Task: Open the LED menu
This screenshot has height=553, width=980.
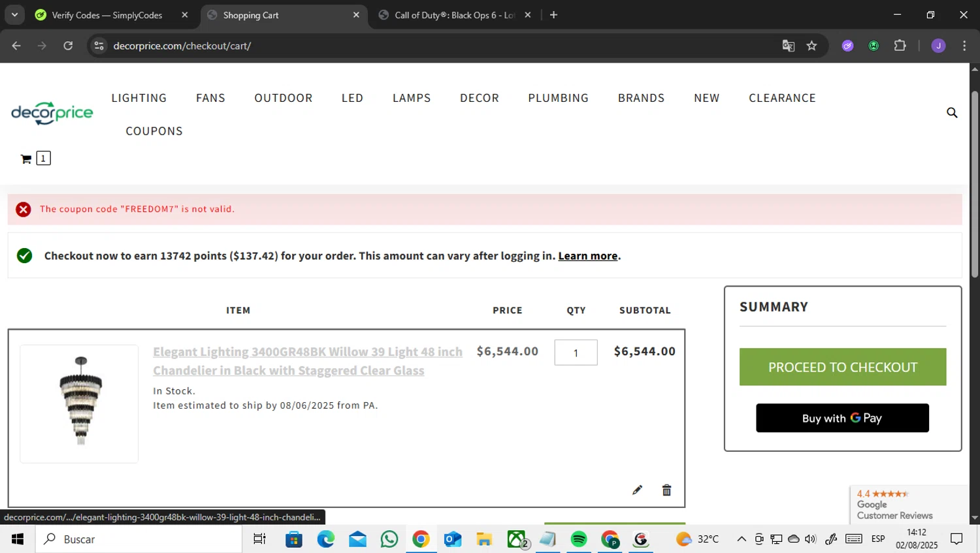Action: [x=352, y=98]
